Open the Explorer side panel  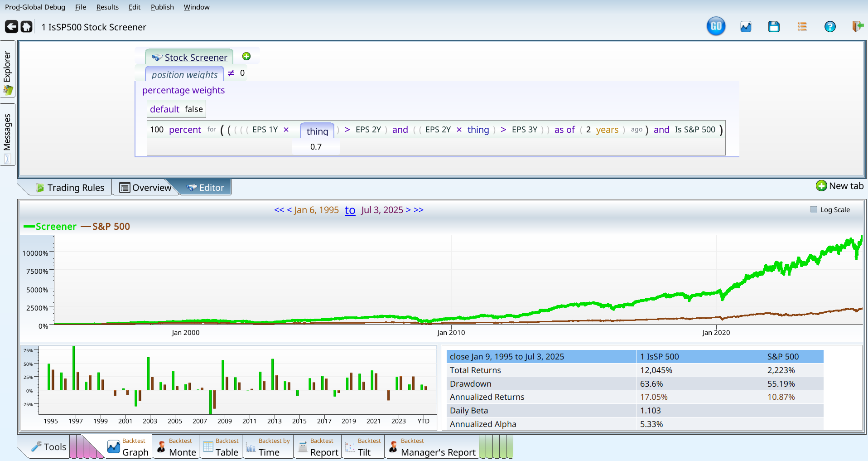[8, 69]
